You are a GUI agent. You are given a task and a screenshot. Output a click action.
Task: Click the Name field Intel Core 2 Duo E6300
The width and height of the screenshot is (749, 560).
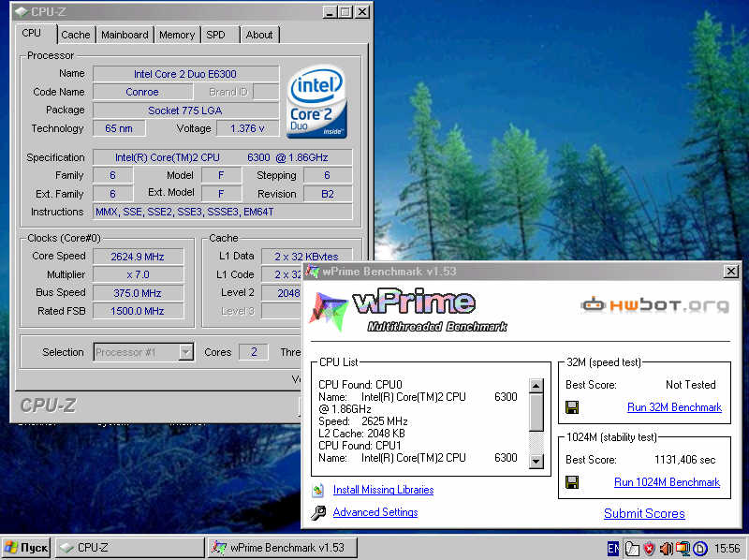point(185,74)
